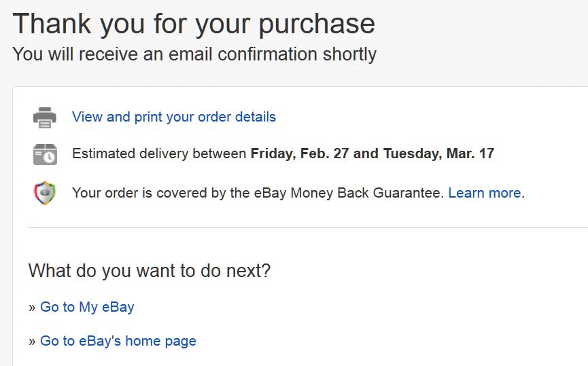
Task: Click the Money Back Guarantee shield icon
Action: click(x=45, y=193)
